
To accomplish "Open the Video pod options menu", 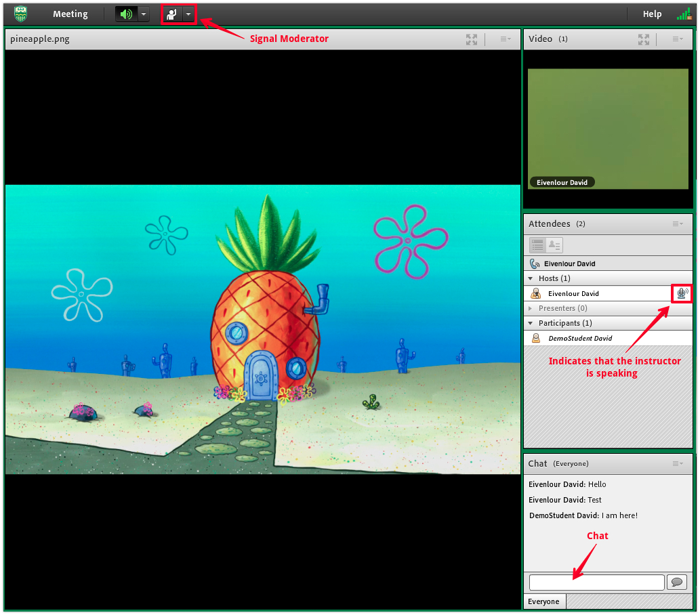I will coord(678,39).
